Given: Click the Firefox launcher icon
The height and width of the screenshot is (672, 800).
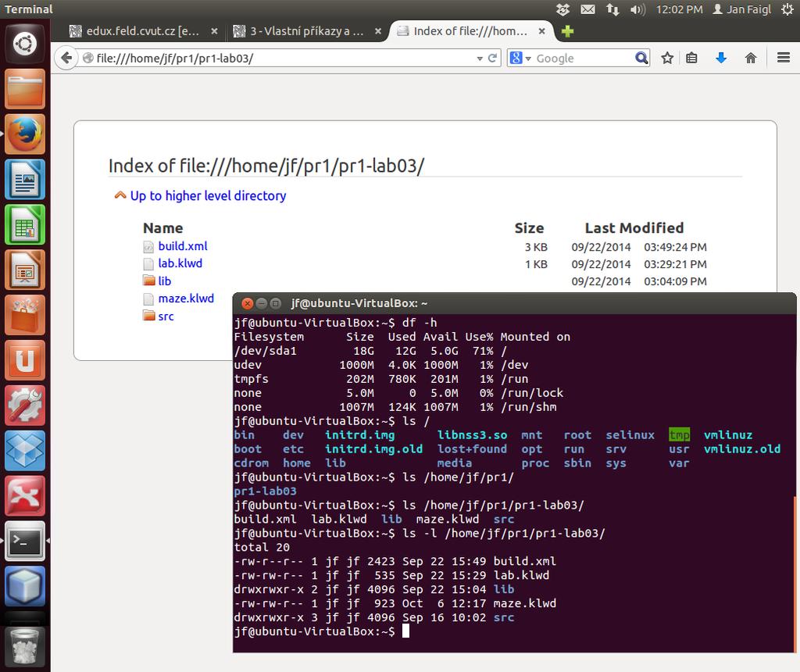Looking at the screenshot, I should (x=24, y=134).
